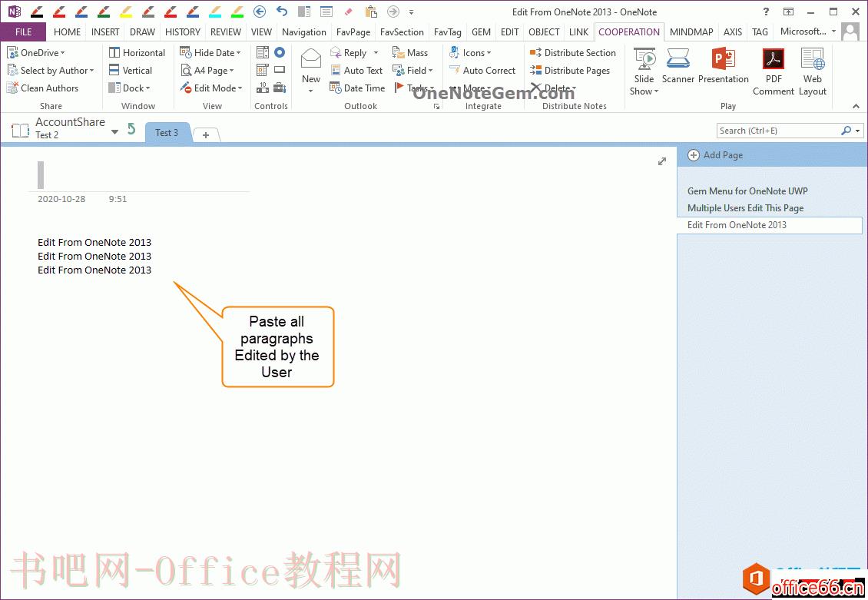Screen dimensions: 868x600
Task: Click Clean Authors
Action: 42,88
